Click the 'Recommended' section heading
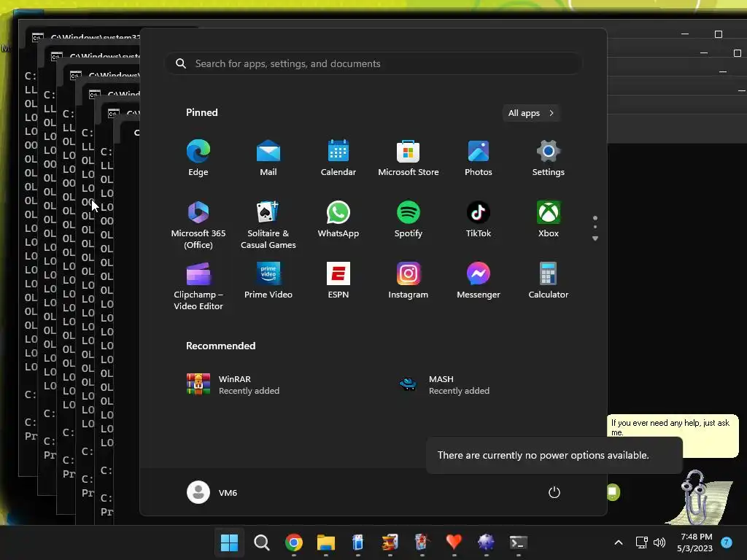This screenshot has width=747, height=560. [220, 346]
